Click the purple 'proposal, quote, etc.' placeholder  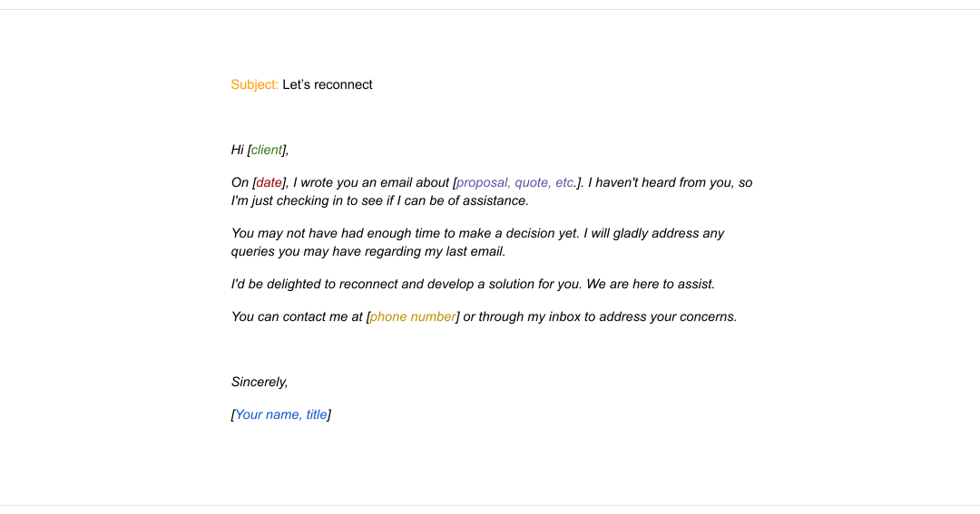515,183
